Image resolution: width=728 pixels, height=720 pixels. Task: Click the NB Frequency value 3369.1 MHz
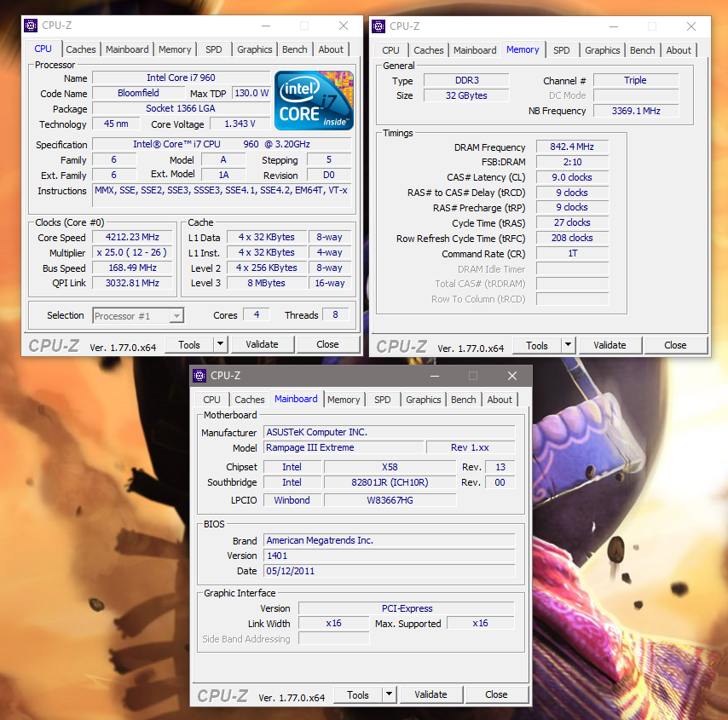[x=636, y=111]
